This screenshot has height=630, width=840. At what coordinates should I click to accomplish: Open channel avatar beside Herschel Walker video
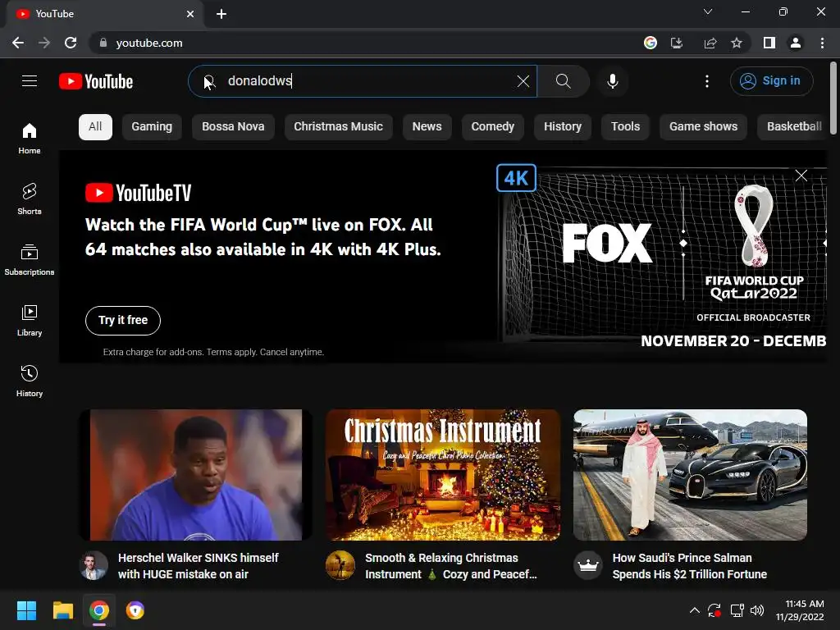[94, 565]
